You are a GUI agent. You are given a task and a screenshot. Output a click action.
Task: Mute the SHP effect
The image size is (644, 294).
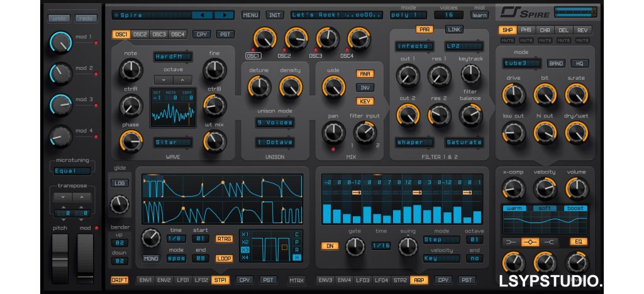508,41
